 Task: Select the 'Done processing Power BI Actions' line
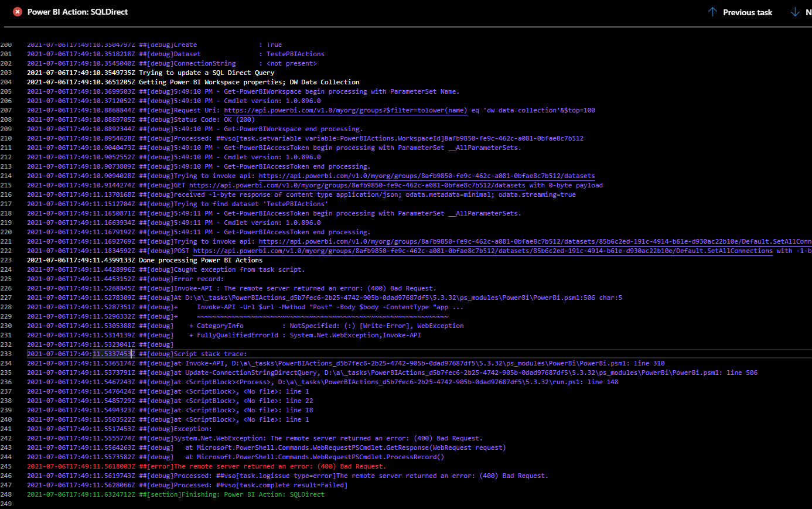(x=145, y=260)
